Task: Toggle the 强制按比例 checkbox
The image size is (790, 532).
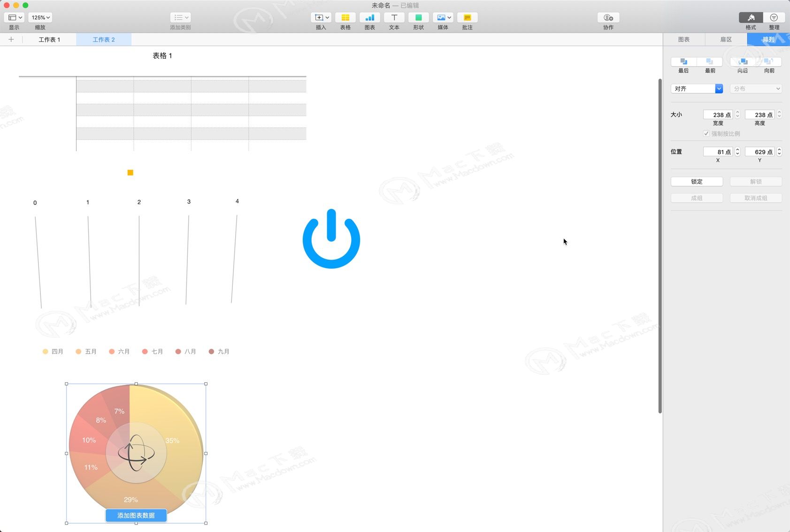Action: click(x=706, y=134)
